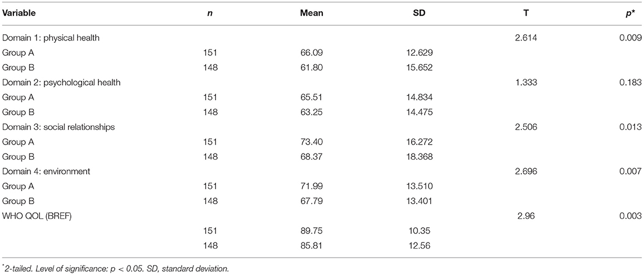Select the Domain 3: social relationships label
This screenshot has height=275, width=644.
[x=58, y=127]
